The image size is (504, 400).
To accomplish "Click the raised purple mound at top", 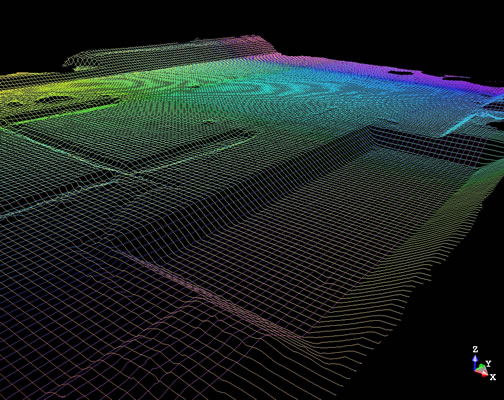I will (x=248, y=43).
